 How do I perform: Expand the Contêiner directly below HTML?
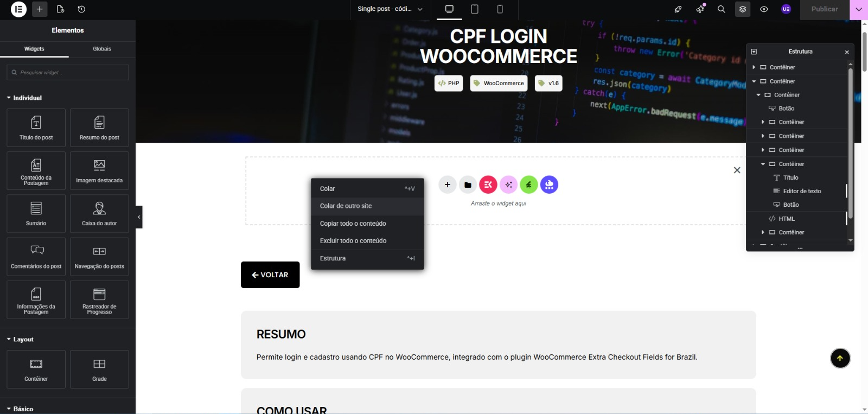tap(763, 232)
